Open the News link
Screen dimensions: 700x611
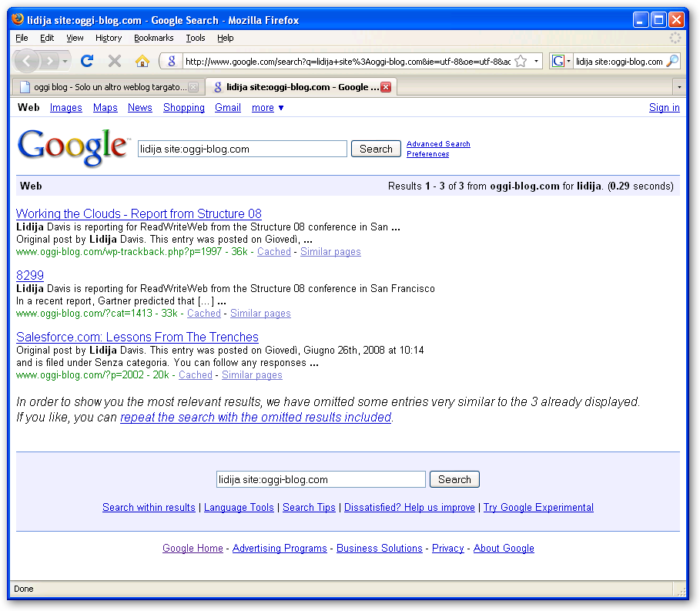point(139,108)
